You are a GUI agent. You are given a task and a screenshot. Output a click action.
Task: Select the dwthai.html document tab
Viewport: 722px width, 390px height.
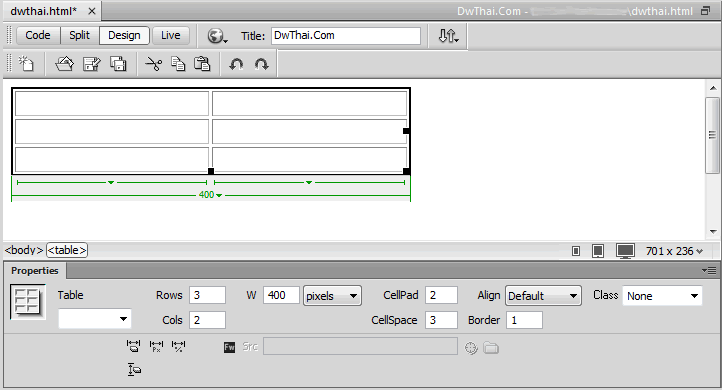click(44, 11)
